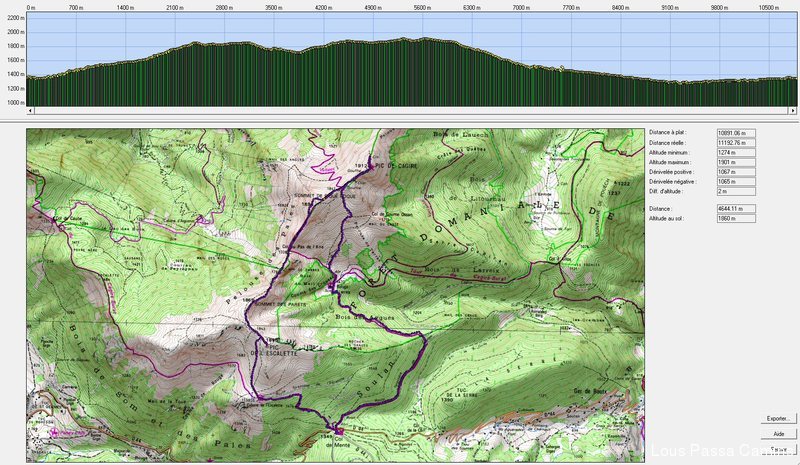Select the Distance à plat value field
The height and width of the screenshot is (465, 800).
click(x=736, y=132)
